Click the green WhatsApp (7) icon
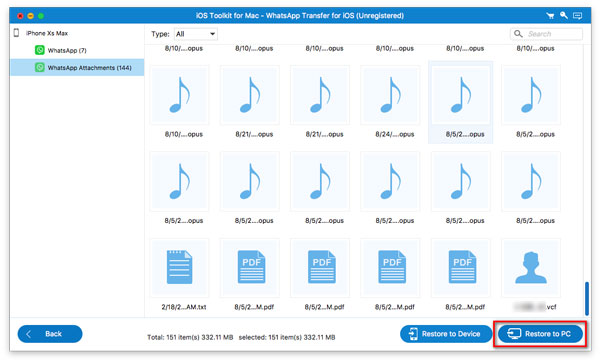 point(40,50)
